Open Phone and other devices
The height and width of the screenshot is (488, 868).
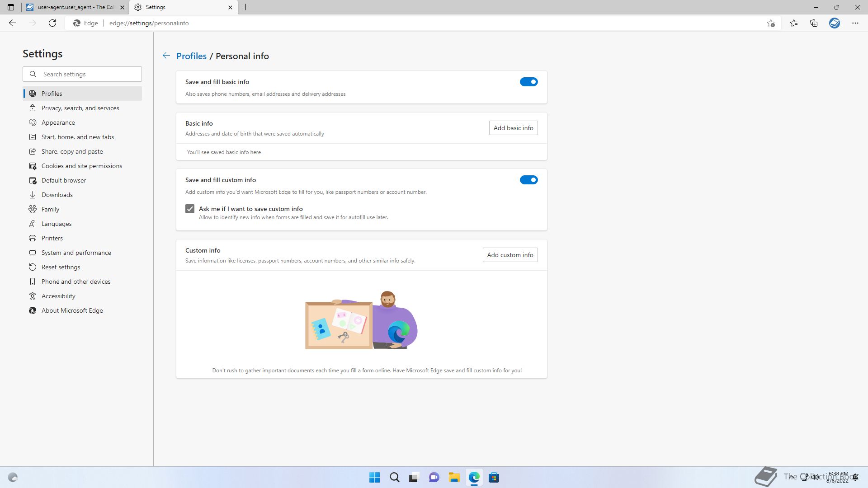tap(82, 282)
